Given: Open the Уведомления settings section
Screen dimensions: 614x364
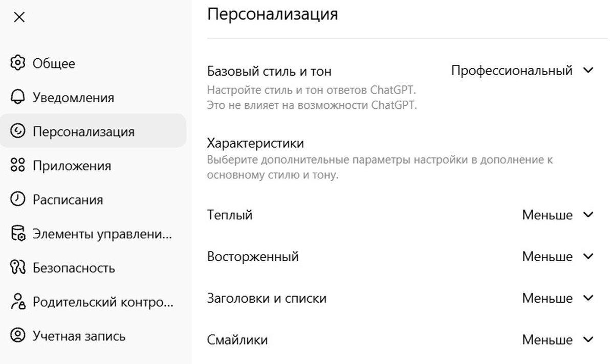Looking at the screenshot, I should 73,98.
